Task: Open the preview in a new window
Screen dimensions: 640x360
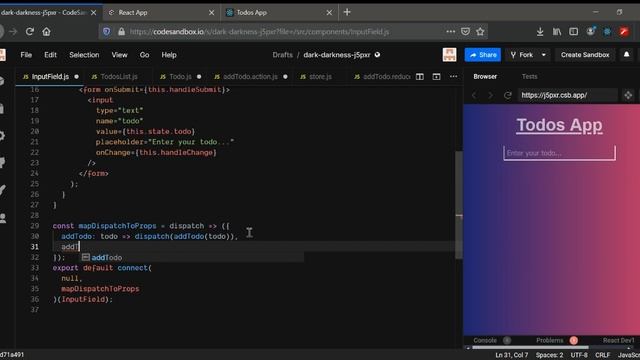Action: click(628, 95)
